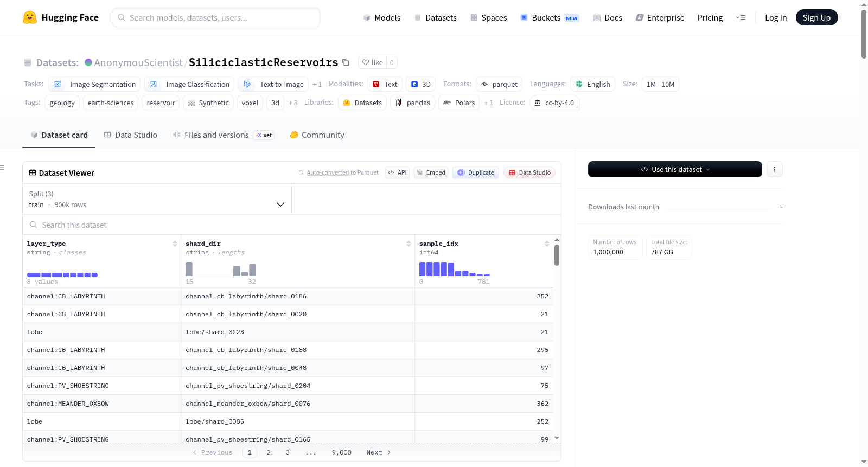Click Next page in the pagination
868x467 pixels.
pos(379,452)
